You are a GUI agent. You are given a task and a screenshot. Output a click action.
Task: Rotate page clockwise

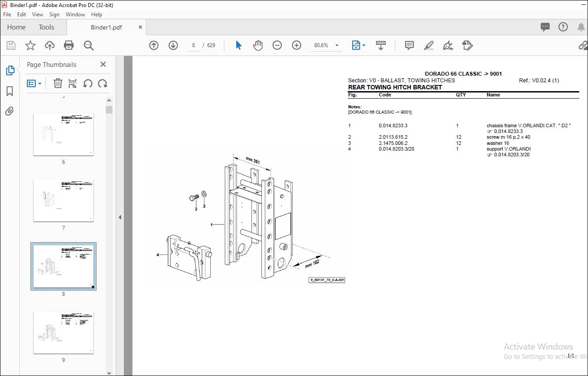click(x=103, y=83)
